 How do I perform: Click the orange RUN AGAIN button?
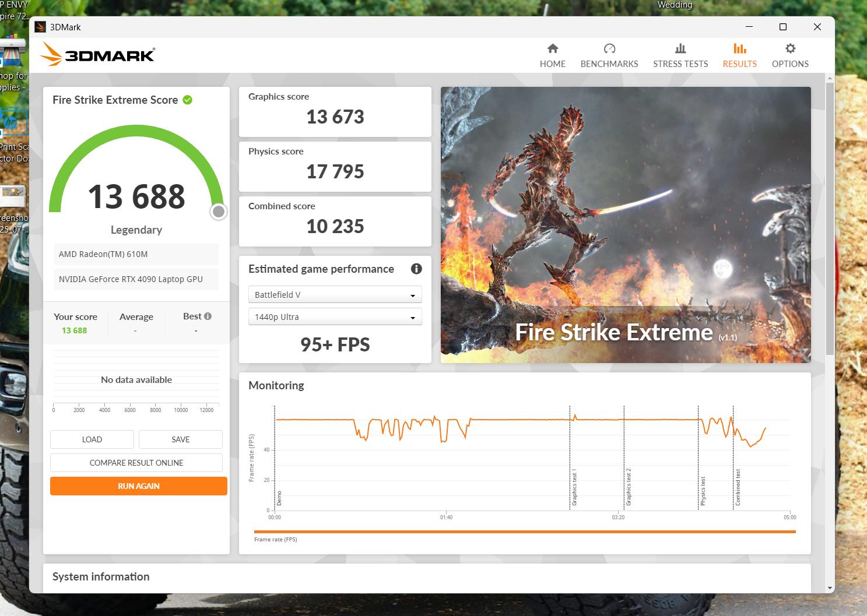click(139, 486)
